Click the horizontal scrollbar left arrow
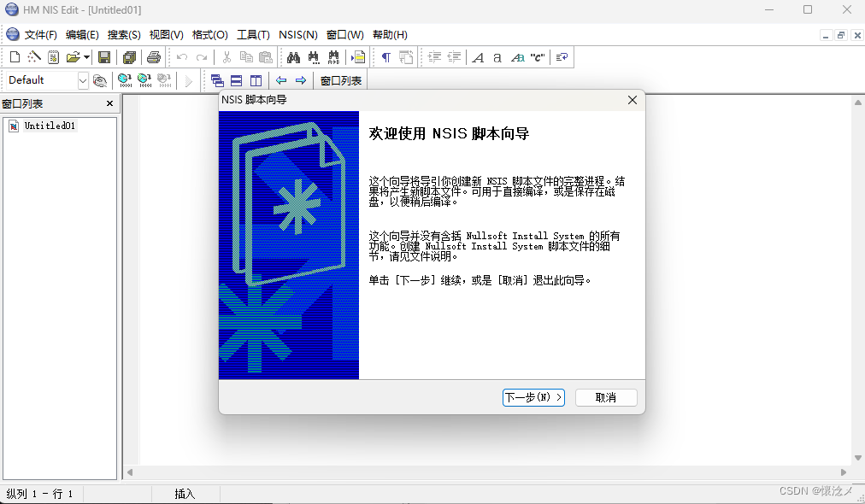This screenshot has height=504, width=865. [x=130, y=472]
